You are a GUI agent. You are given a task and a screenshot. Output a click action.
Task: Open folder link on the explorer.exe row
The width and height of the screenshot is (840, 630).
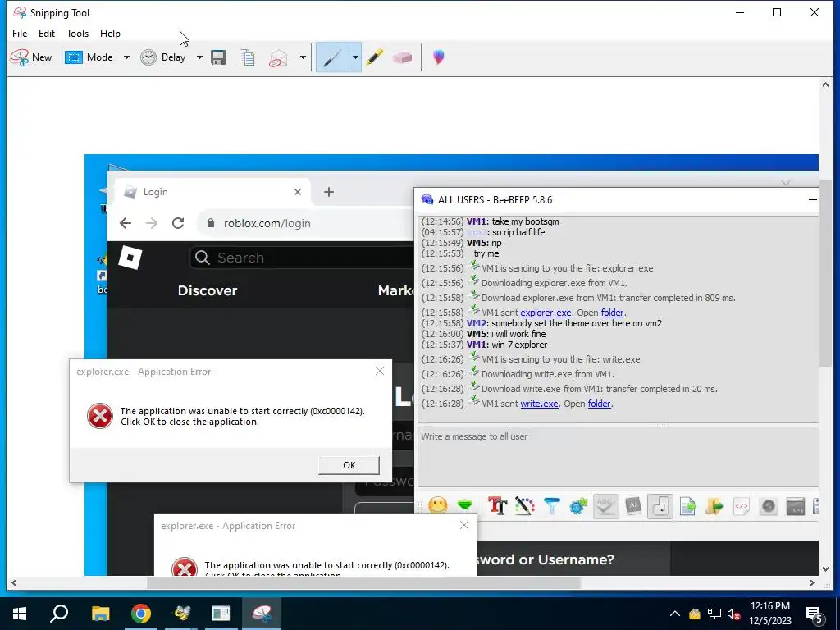click(x=612, y=313)
